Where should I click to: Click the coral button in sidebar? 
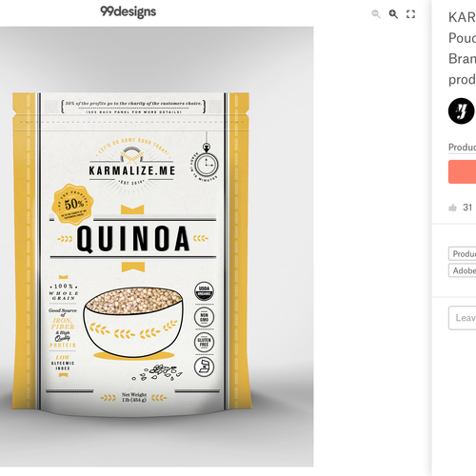[x=462, y=171]
